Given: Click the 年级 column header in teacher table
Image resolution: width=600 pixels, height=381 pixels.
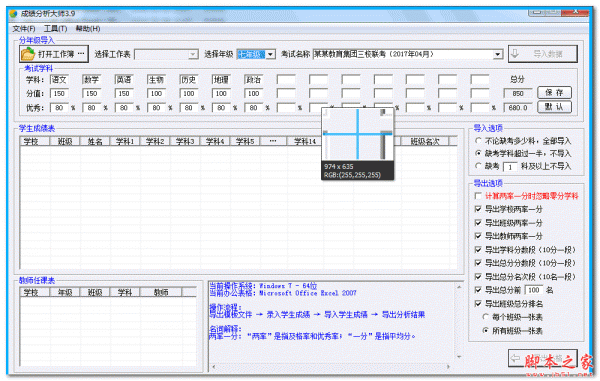Looking at the screenshot, I should tap(65, 293).
